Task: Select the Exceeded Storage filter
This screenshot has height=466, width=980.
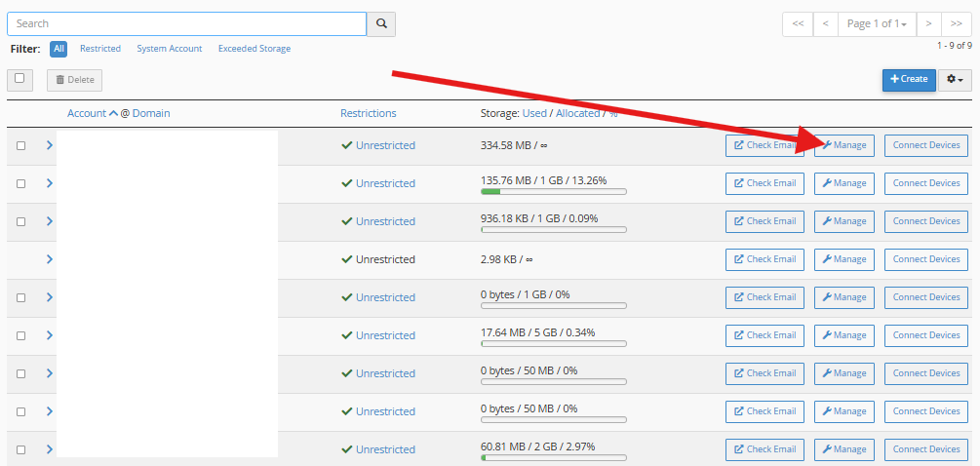Action: click(x=254, y=49)
